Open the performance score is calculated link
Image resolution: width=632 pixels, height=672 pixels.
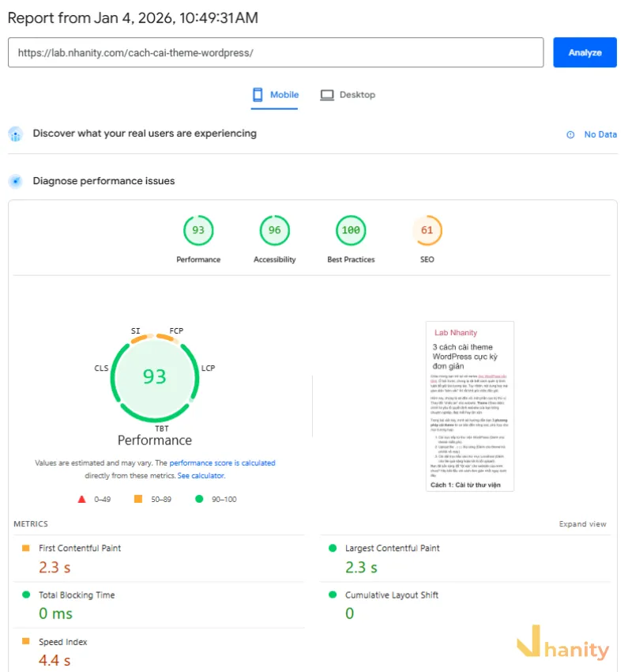pyautogui.click(x=222, y=462)
